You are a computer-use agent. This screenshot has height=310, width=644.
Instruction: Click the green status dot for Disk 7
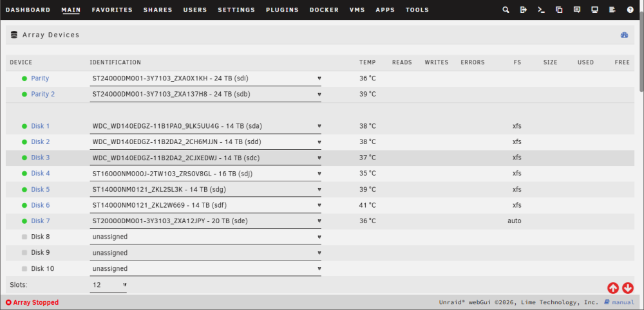click(24, 221)
